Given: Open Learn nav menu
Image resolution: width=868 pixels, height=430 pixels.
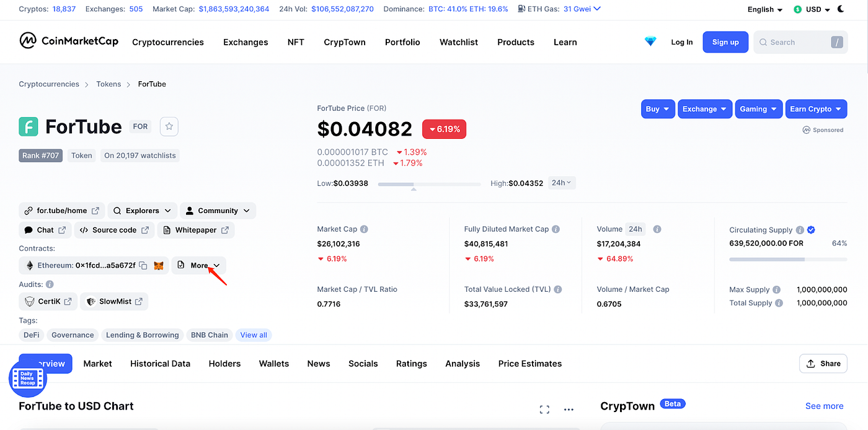Looking at the screenshot, I should pos(565,42).
